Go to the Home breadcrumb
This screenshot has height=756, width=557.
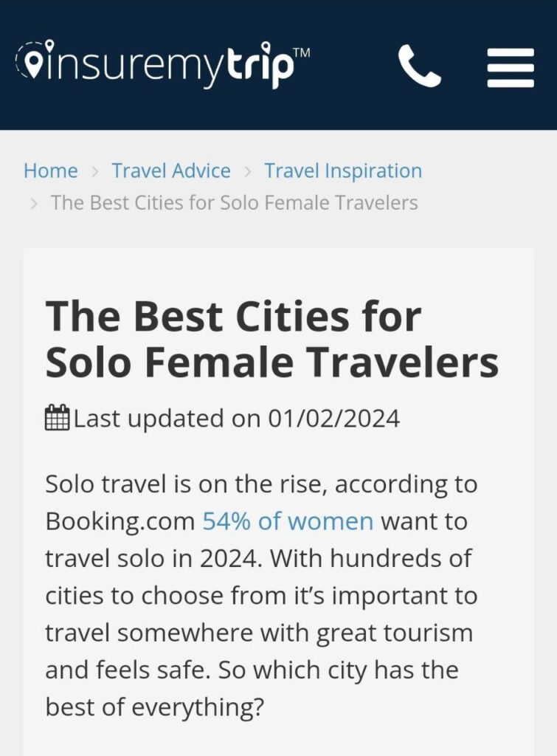pos(51,171)
